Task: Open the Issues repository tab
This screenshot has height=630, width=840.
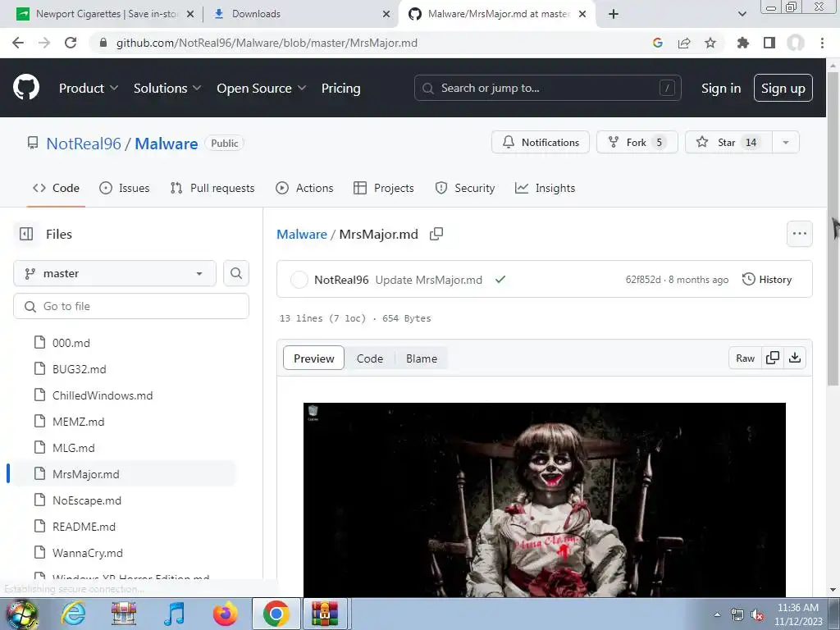Action: click(x=125, y=188)
